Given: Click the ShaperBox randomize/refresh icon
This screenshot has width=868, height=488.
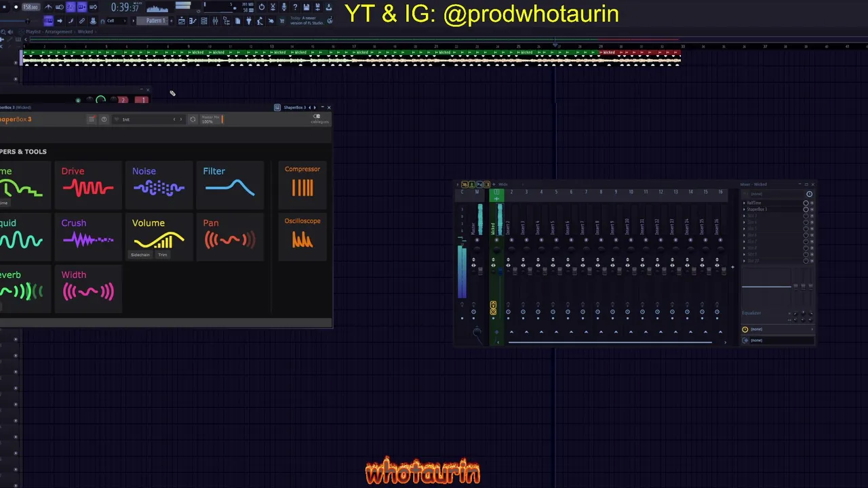Looking at the screenshot, I should click(193, 119).
